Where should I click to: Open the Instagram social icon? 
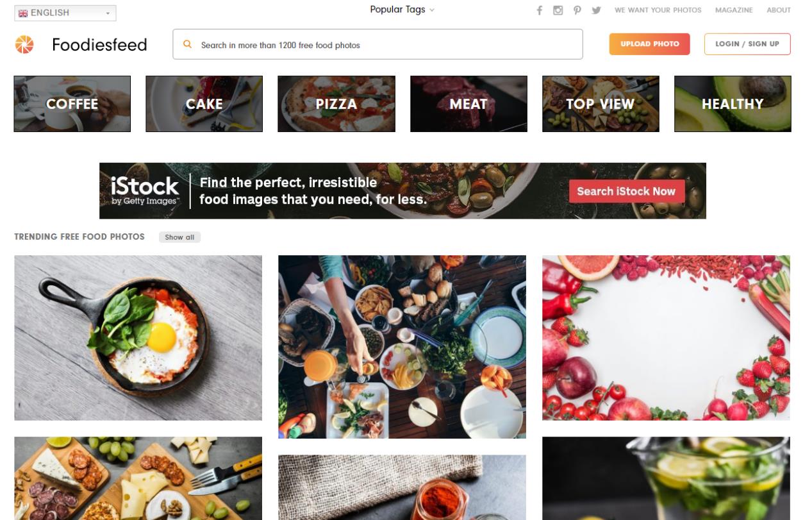(558, 10)
